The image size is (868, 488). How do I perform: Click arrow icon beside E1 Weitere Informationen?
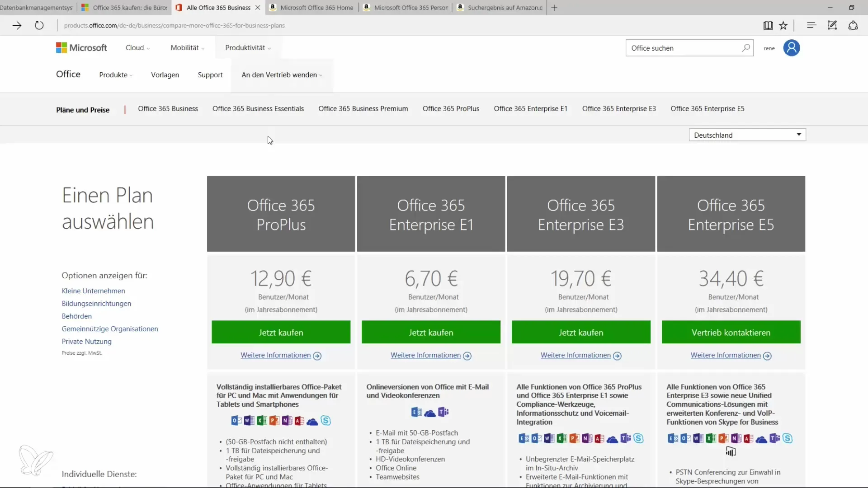[x=467, y=356]
